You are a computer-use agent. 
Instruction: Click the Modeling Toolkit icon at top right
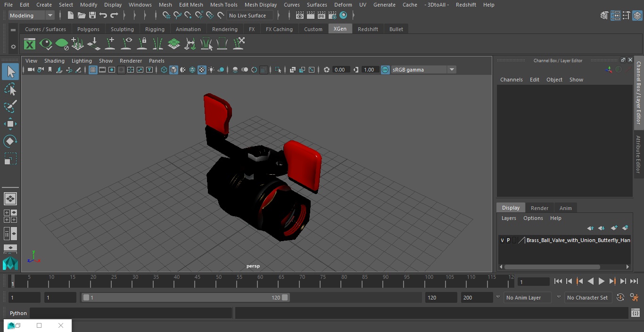click(604, 16)
